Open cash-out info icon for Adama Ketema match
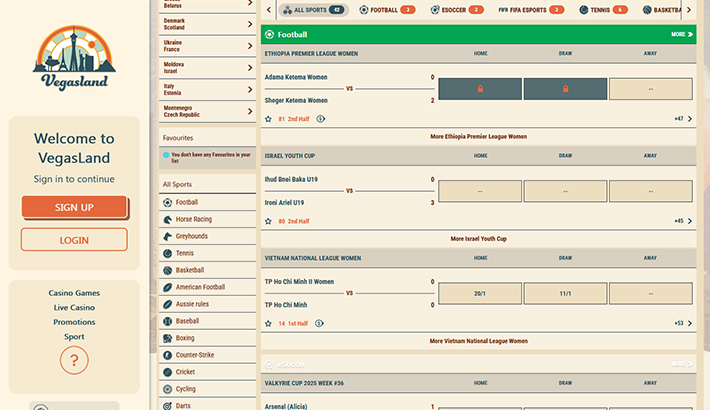The height and width of the screenshot is (410, 710). pos(320,119)
